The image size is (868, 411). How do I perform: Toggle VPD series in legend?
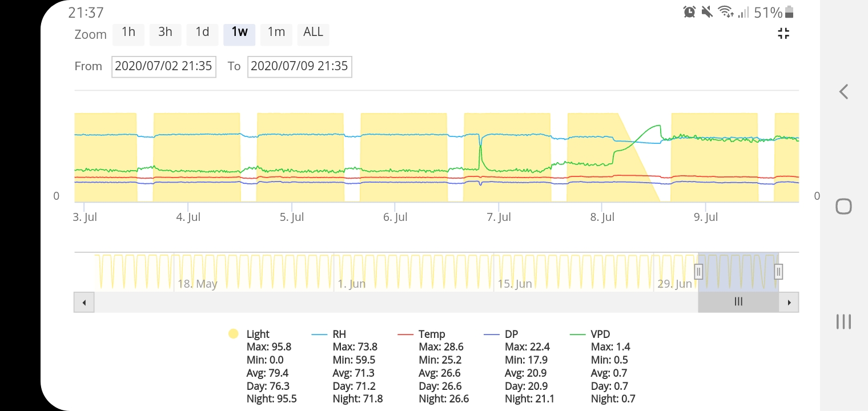[600, 334]
